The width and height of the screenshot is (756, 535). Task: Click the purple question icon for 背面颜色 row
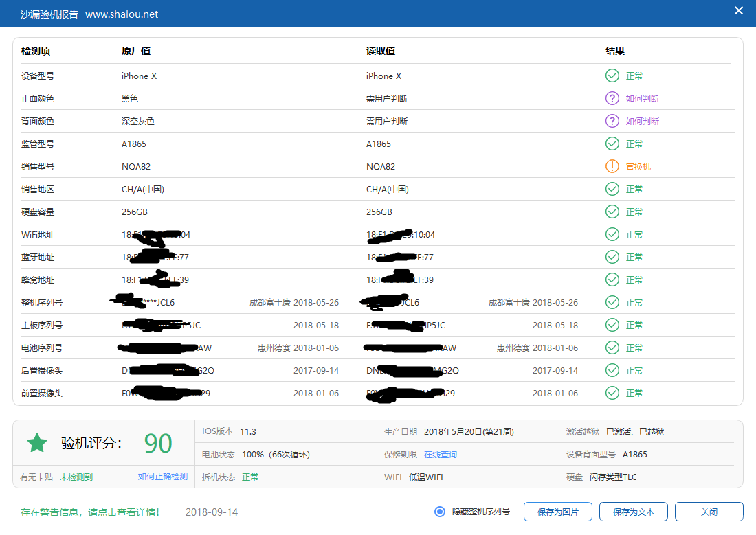click(x=612, y=121)
